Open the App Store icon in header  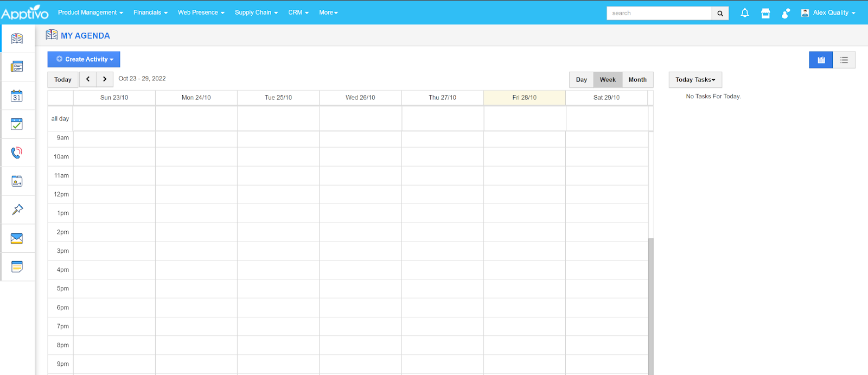(765, 13)
